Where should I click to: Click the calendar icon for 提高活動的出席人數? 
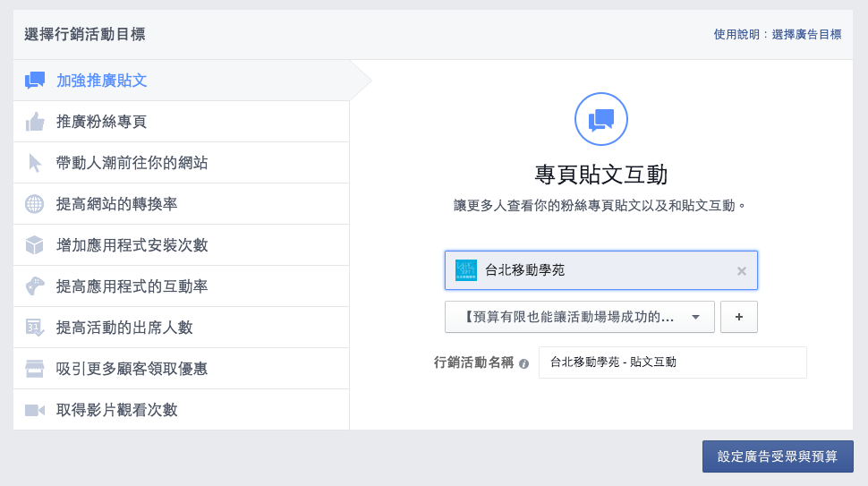34,328
